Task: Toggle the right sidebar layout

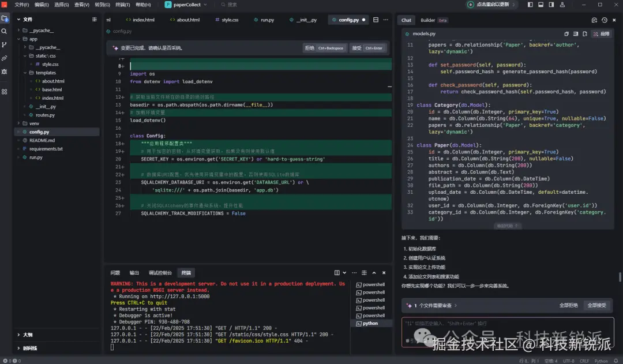Action: point(551,5)
